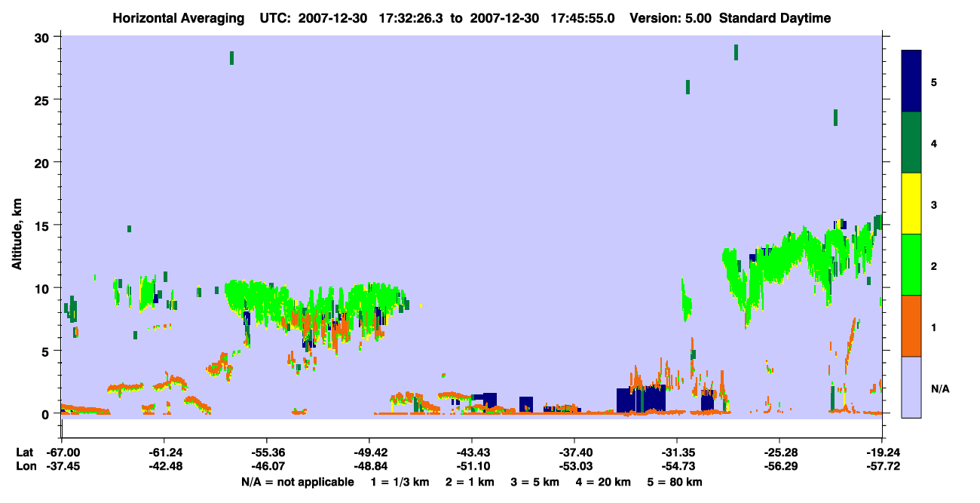The image size is (980, 503).
Task: Click color bar label 'N/A'
Action: click(x=940, y=388)
